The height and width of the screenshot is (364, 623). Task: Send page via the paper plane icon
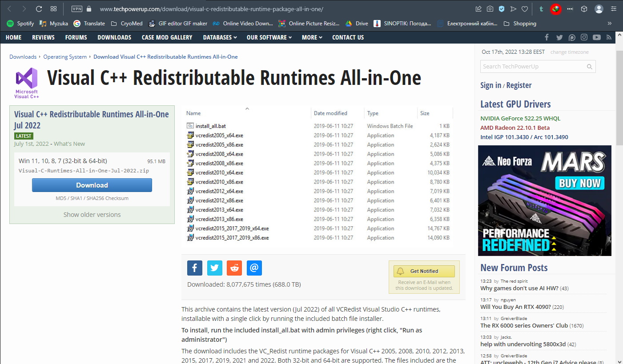pyautogui.click(x=513, y=9)
